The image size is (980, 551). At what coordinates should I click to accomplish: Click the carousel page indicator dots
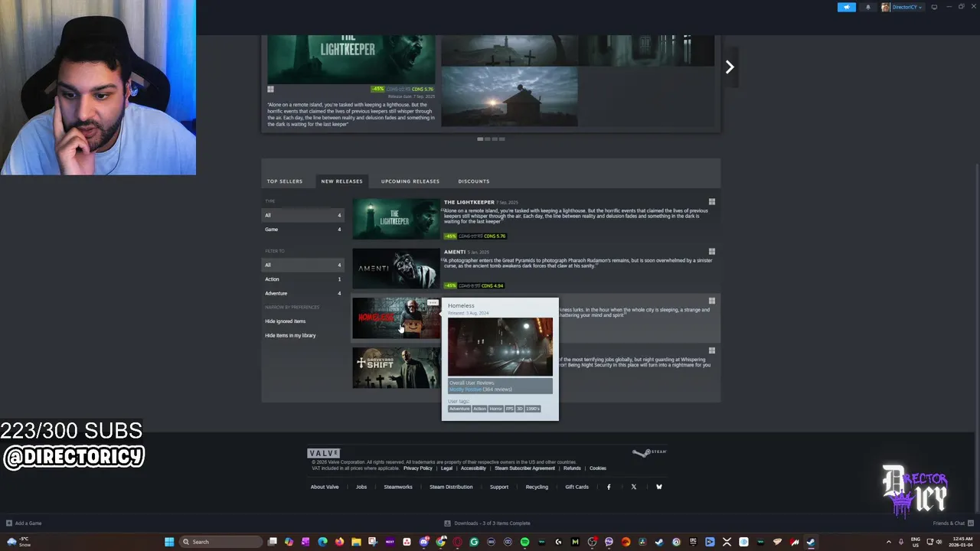tap(491, 139)
